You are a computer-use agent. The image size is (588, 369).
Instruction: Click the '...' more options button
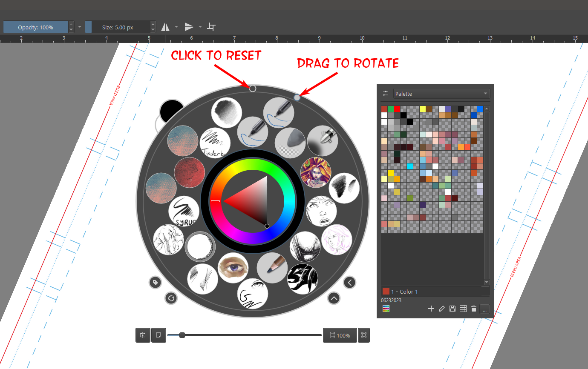tap(484, 309)
